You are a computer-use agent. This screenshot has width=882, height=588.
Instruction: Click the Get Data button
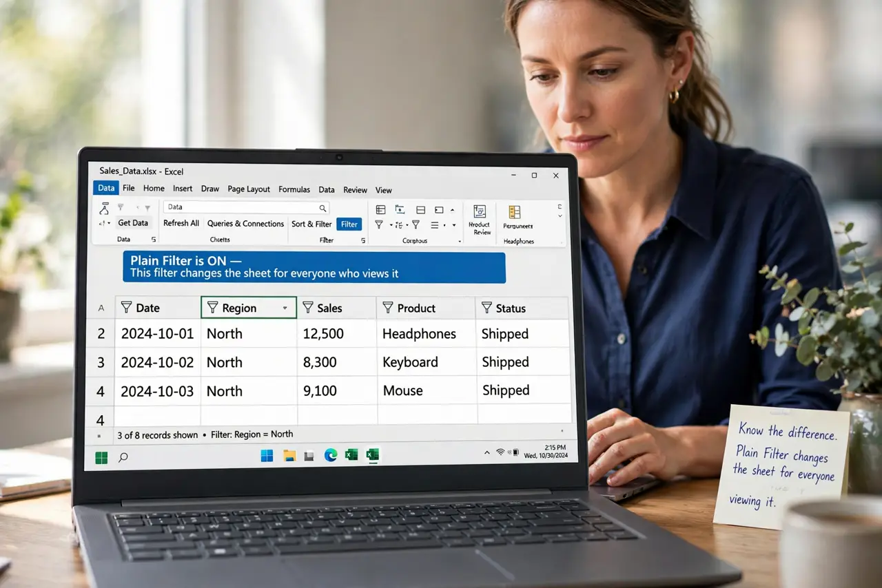pos(133,223)
